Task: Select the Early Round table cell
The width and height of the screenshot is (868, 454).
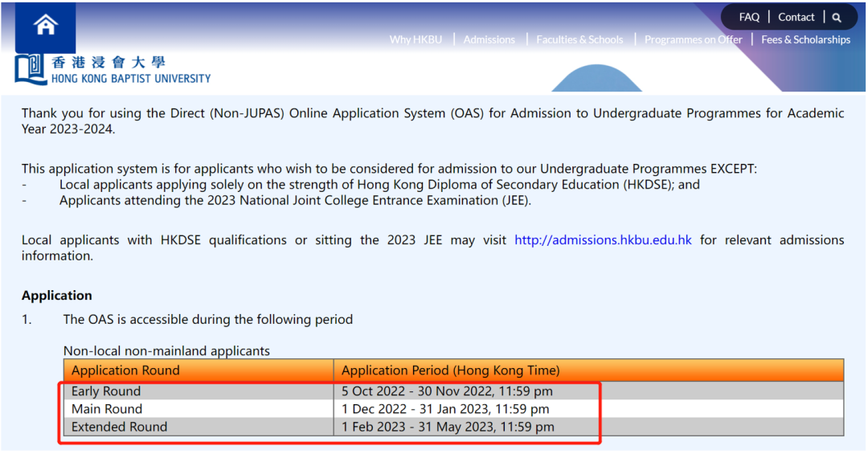Action: point(106,391)
